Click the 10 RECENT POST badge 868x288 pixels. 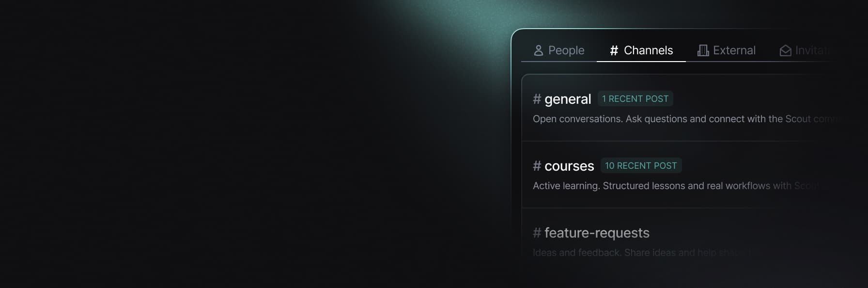[641, 166]
